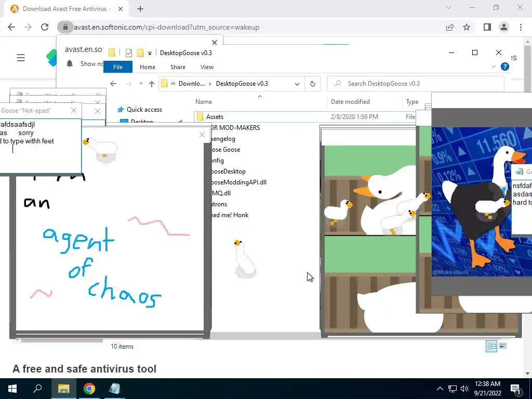The width and height of the screenshot is (532, 399).
Task: Open taskbar search magnifier
Action: [37, 389]
